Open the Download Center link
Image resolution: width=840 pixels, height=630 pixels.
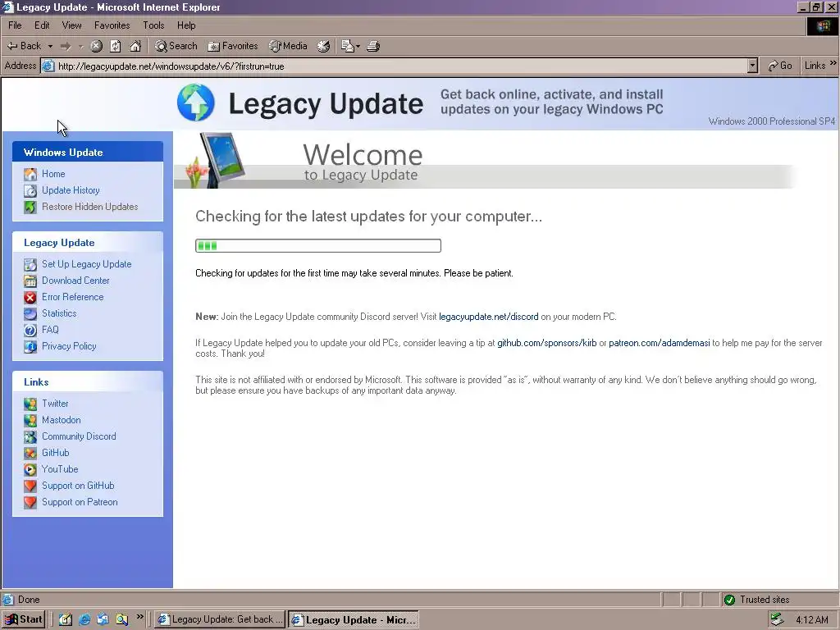point(75,281)
